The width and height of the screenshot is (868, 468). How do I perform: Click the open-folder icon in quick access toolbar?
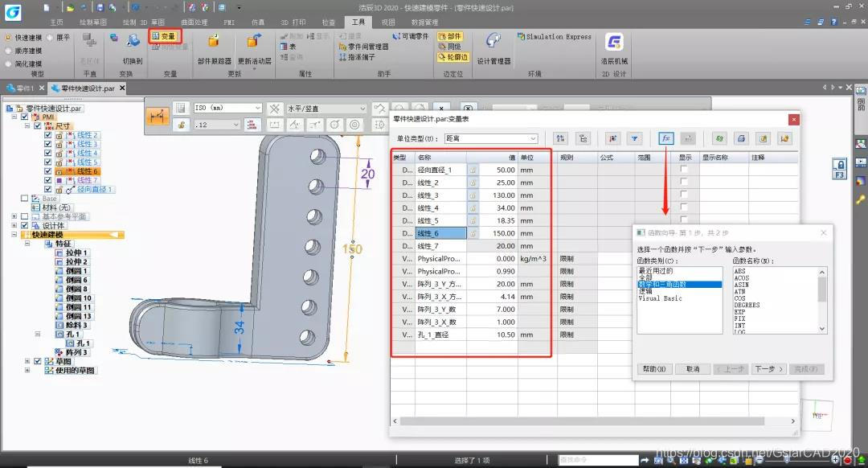coord(70,8)
